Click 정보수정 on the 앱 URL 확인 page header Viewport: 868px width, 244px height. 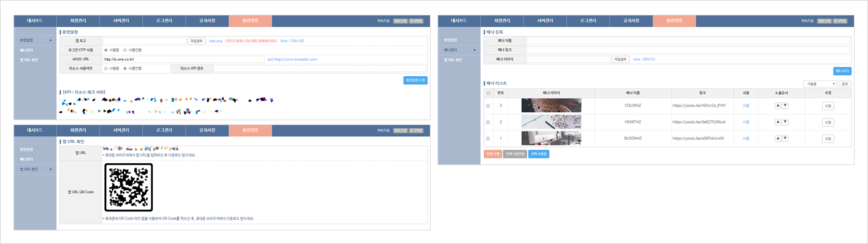pos(400,131)
